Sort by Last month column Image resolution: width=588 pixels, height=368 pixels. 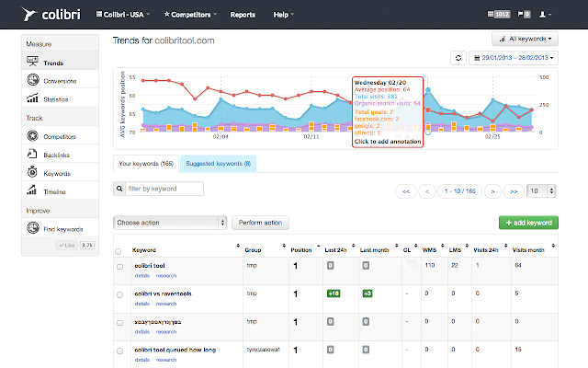374,250
